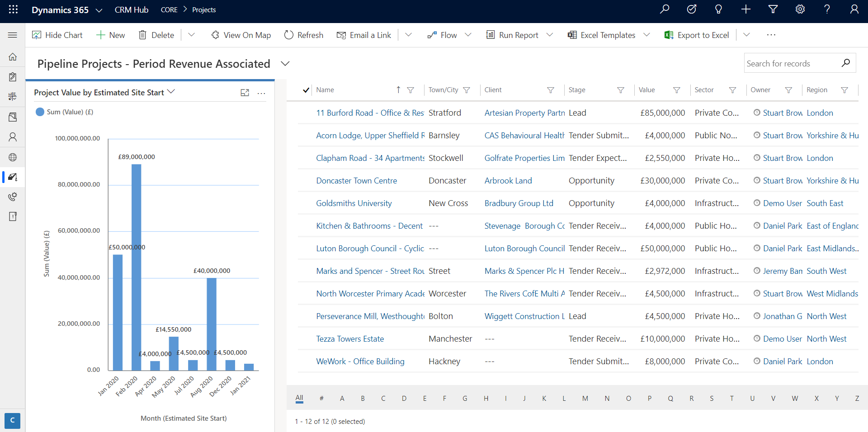Select the active Projects icon in sidebar
This screenshot has width=868, height=432.
[x=13, y=177]
